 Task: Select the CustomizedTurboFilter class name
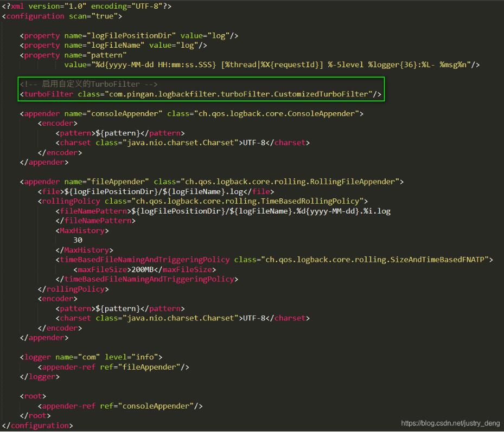[x=321, y=94]
